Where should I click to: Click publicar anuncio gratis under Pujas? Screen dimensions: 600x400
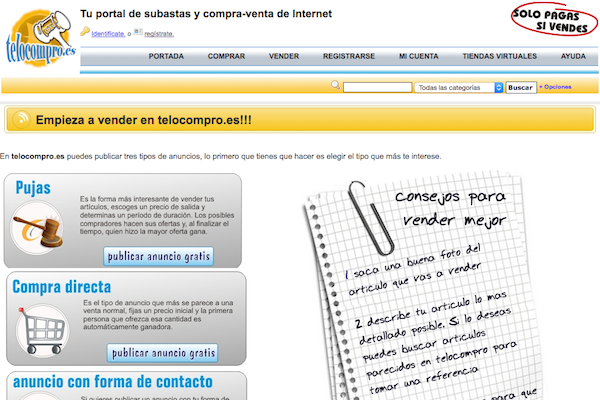pos(158,256)
